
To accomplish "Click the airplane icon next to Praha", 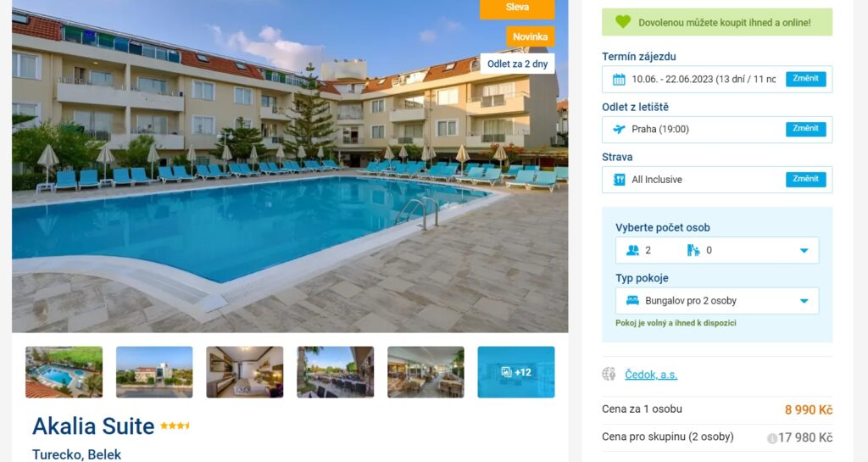I will [x=619, y=130].
